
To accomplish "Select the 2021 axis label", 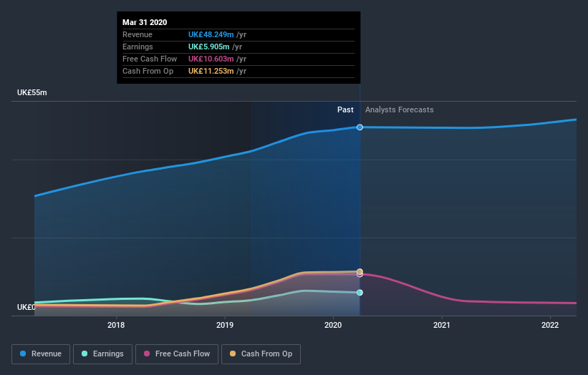I will pyautogui.click(x=442, y=325).
